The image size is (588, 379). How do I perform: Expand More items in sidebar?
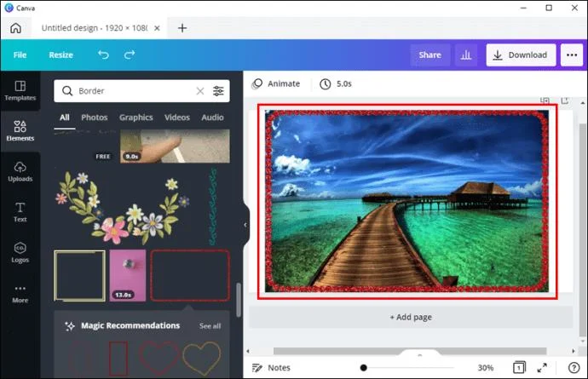pyautogui.click(x=20, y=293)
